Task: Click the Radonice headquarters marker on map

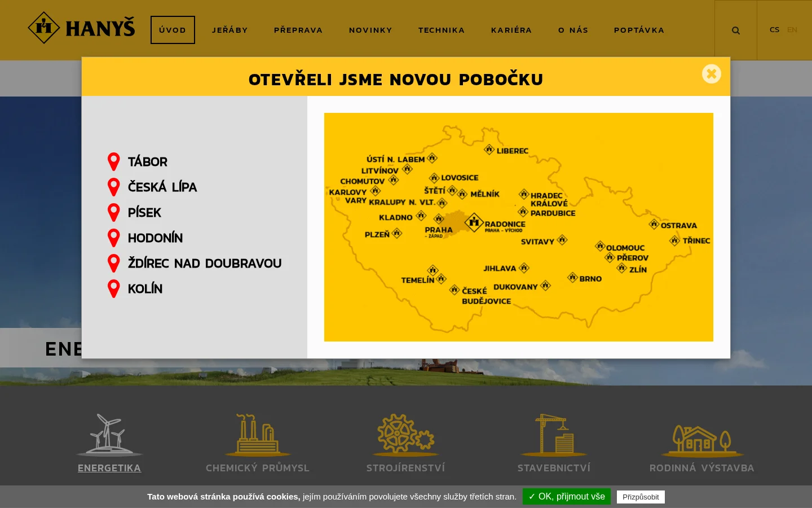Action: pos(474,222)
